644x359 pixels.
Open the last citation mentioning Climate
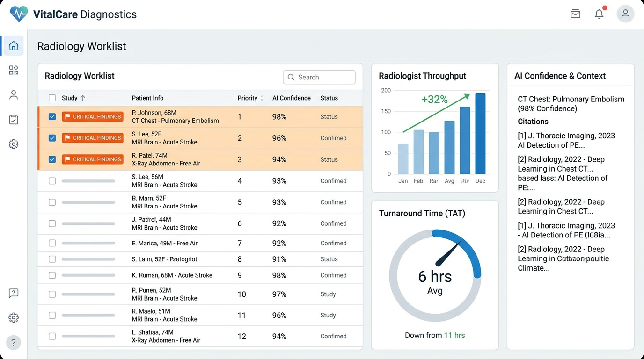[x=563, y=258]
